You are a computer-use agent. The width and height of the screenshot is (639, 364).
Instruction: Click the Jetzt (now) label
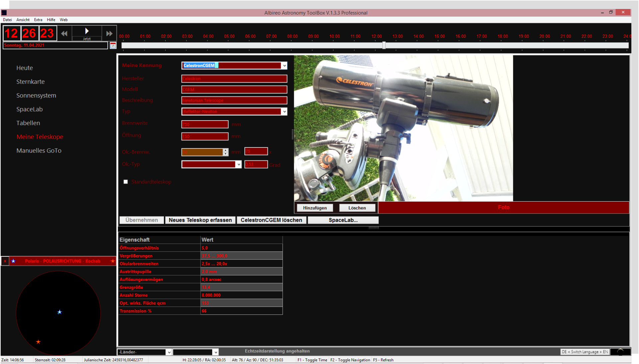click(87, 39)
